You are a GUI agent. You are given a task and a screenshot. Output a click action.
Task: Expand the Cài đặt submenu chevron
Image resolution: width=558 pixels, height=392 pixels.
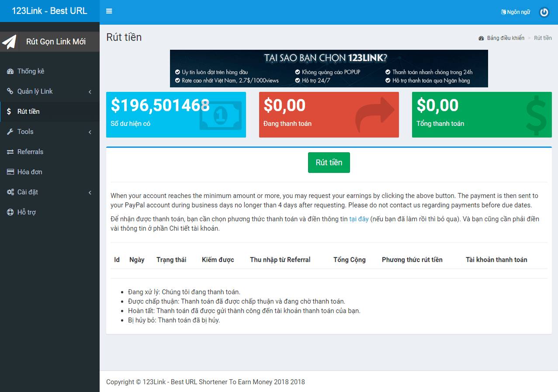[90, 192]
